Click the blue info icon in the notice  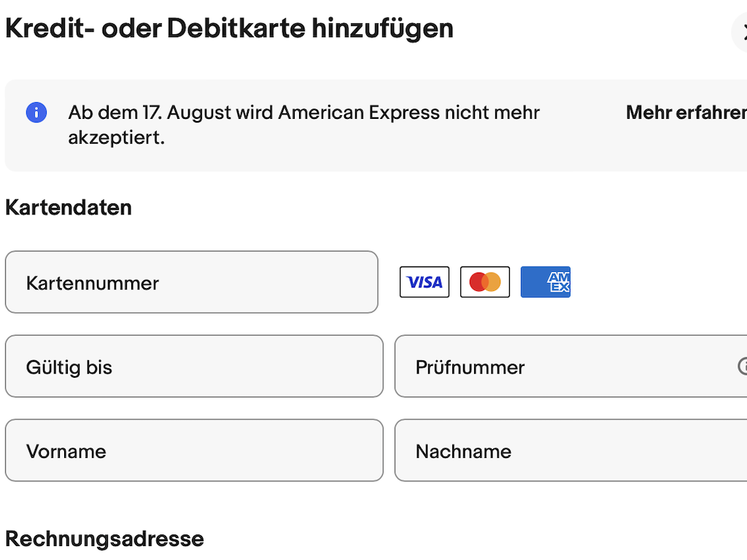pos(36,112)
